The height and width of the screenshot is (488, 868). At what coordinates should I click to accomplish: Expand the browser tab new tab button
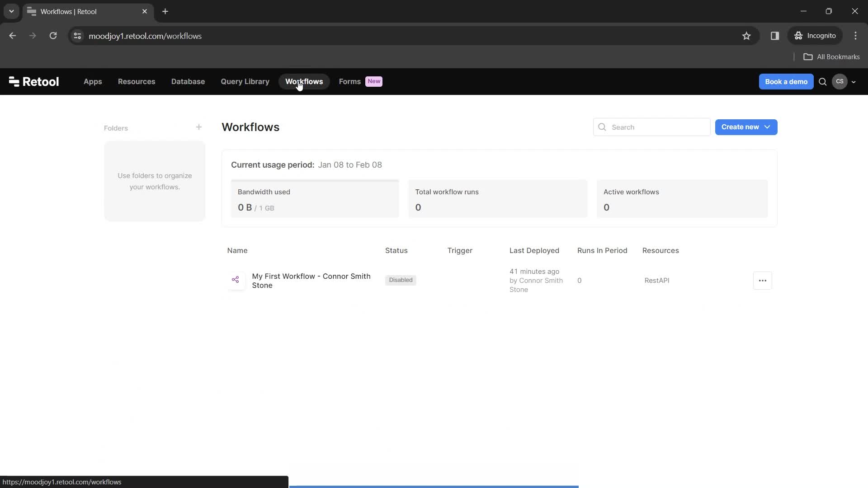click(x=165, y=11)
